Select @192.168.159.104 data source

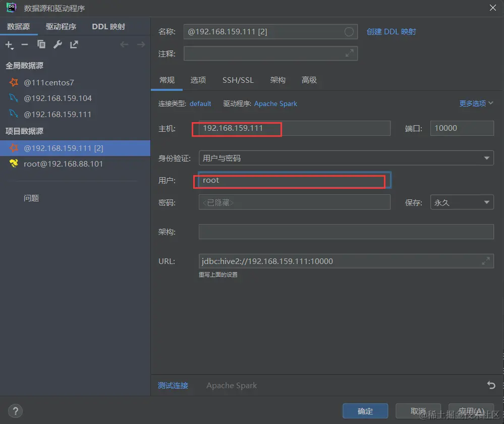75,98
